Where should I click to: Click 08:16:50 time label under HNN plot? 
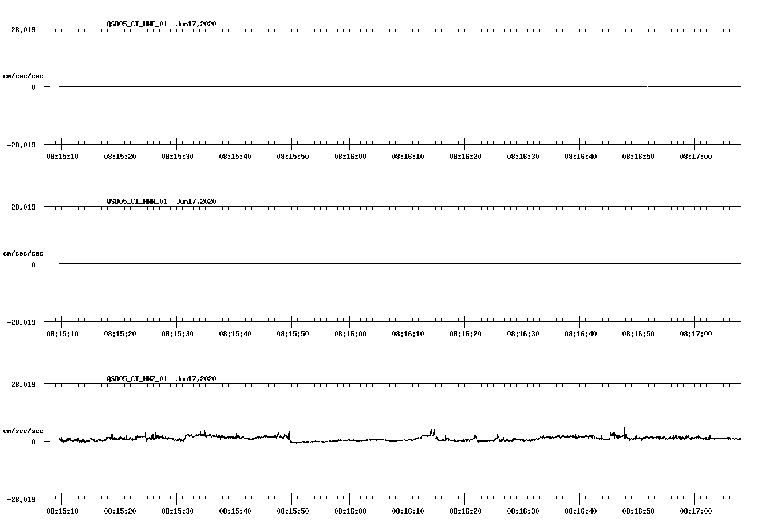tap(638, 334)
